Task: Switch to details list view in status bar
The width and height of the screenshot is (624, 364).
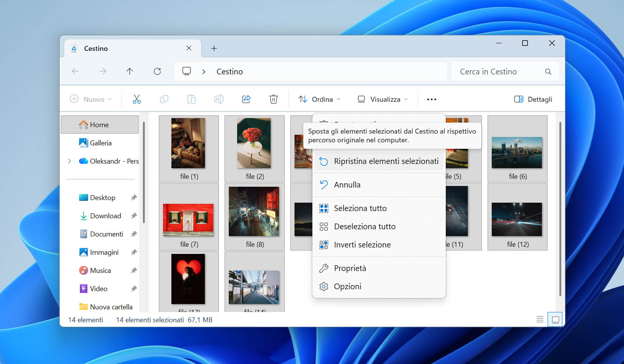Action: tap(540, 319)
